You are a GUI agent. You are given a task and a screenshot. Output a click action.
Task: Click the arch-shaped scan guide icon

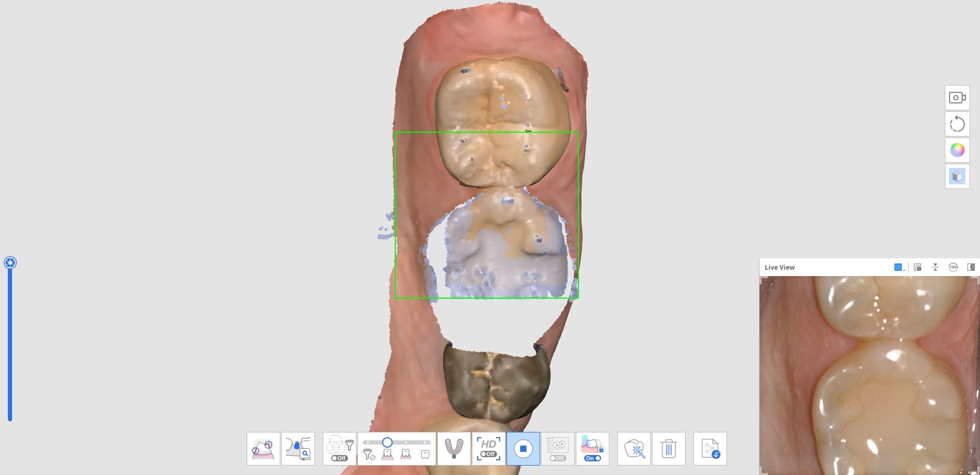454,449
